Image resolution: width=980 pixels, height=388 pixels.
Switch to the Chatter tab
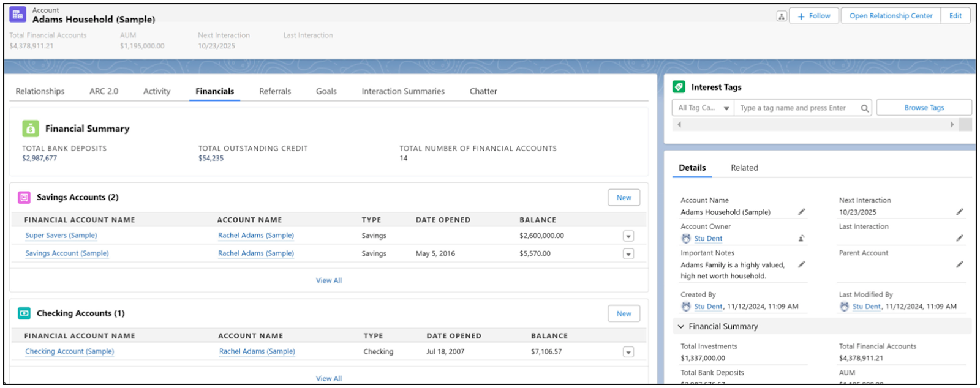[x=483, y=91]
